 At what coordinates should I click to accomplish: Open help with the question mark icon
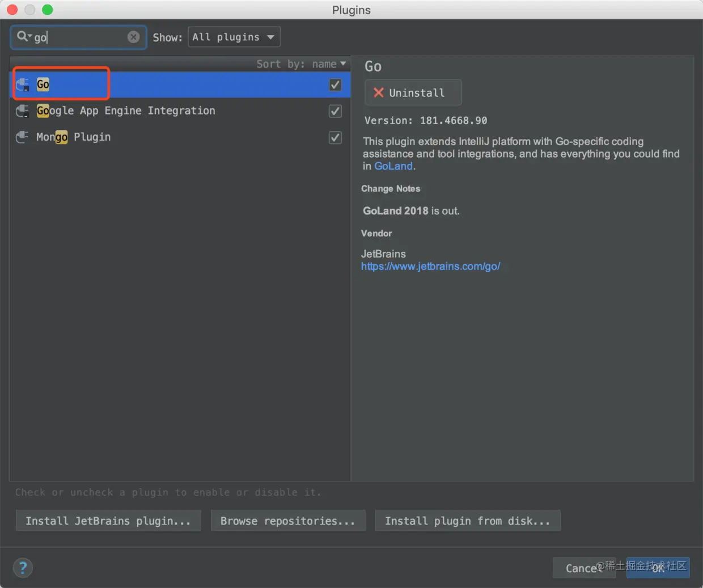(x=23, y=568)
